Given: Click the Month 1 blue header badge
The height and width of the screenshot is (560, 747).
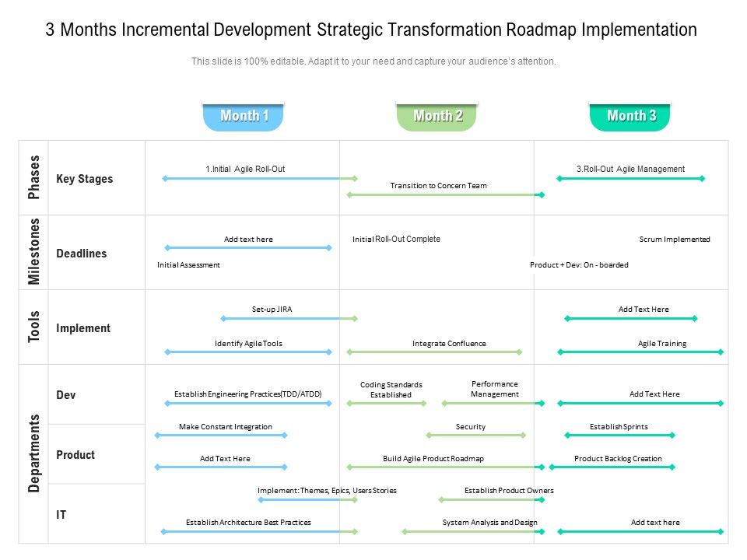Looking at the screenshot, I should click(243, 117).
